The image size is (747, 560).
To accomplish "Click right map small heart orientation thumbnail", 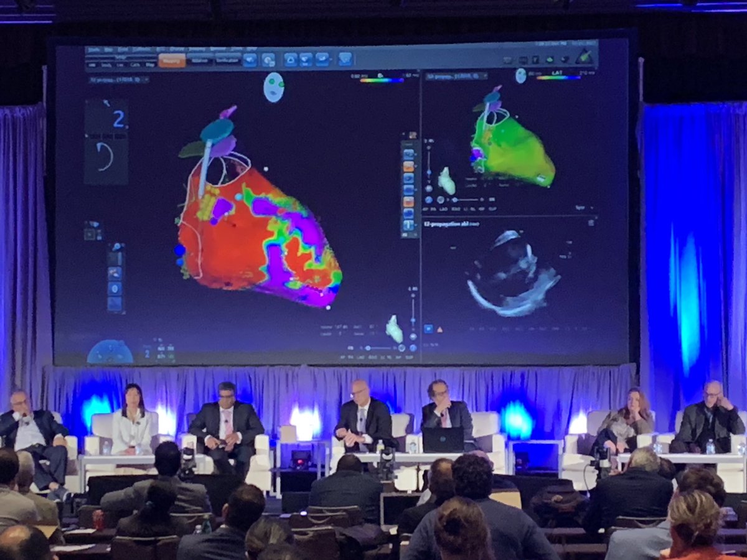I will [x=447, y=180].
